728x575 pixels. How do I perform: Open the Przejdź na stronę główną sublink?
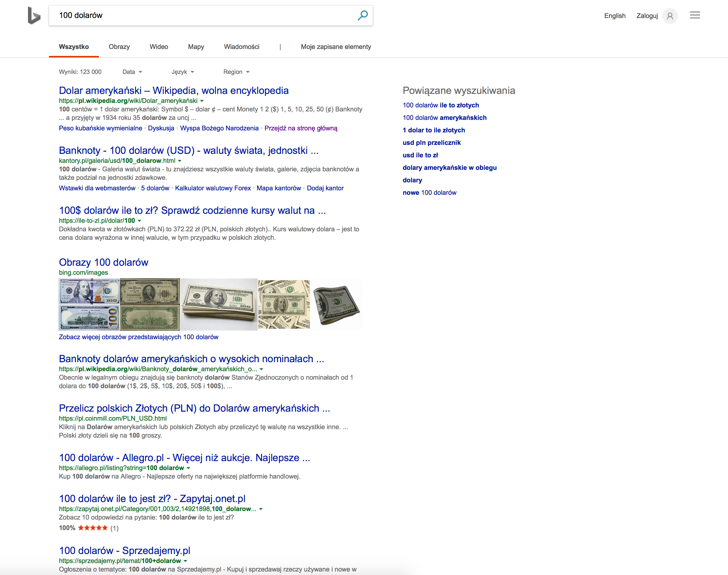[x=301, y=128]
